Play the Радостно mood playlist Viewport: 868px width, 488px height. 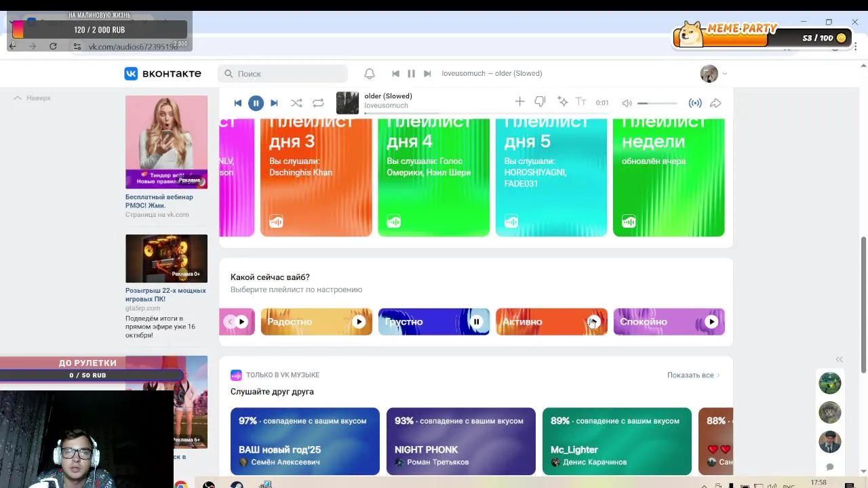click(x=359, y=322)
